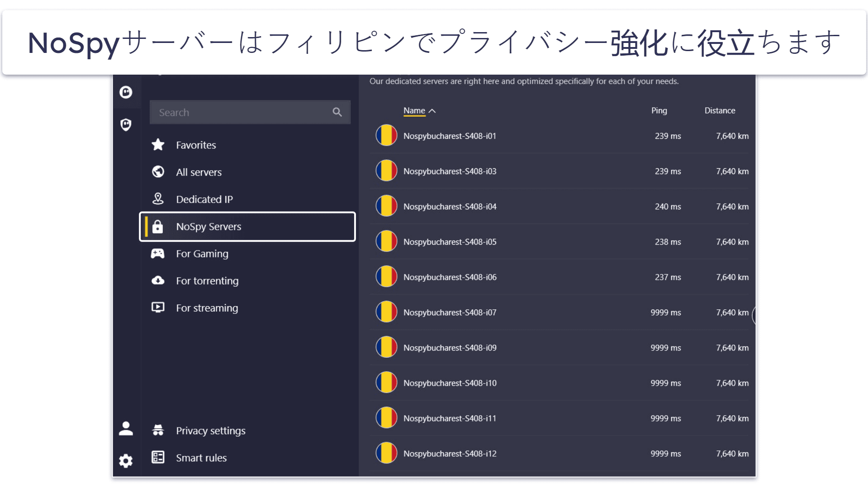868x488 pixels.
Task: Click the flag of Nospybucharest-S408-i11
Action: [x=386, y=417]
